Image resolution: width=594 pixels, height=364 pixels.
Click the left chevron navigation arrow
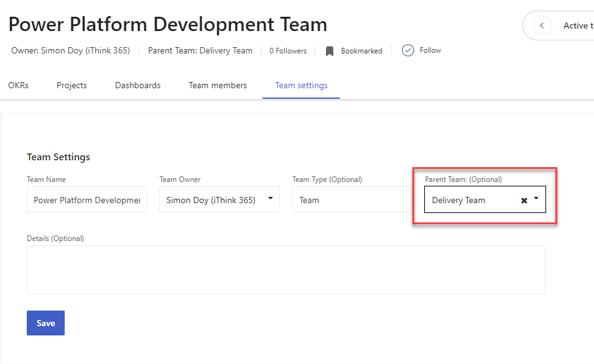tap(542, 25)
